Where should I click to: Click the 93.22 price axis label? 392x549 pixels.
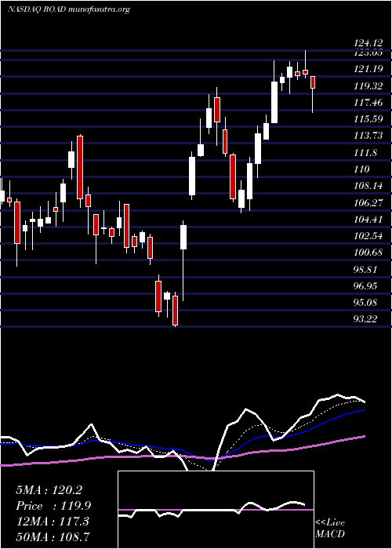[x=365, y=318]
